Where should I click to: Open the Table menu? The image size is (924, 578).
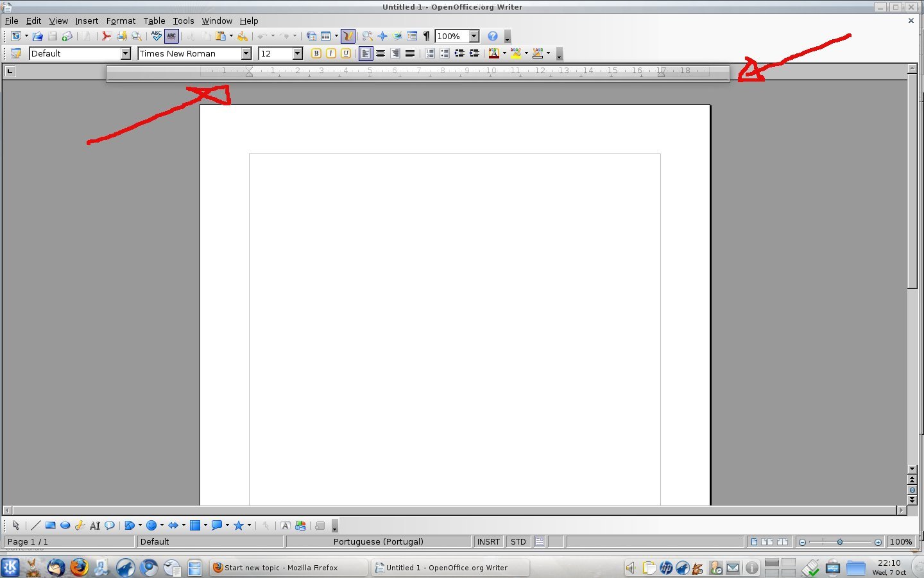pyautogui.click(x=154, y=21)
